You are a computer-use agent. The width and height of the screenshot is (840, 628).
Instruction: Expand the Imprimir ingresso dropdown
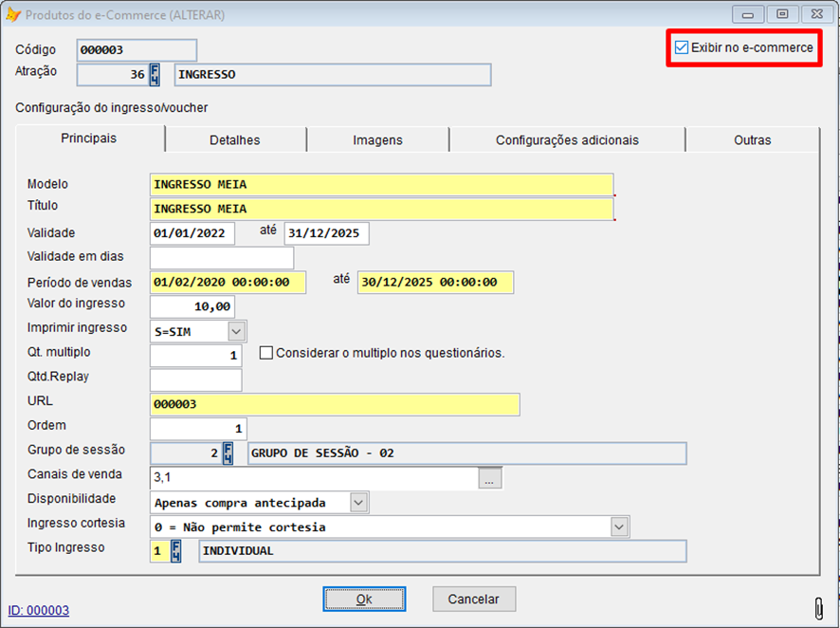pyautogui.click(x=236, y=330)
